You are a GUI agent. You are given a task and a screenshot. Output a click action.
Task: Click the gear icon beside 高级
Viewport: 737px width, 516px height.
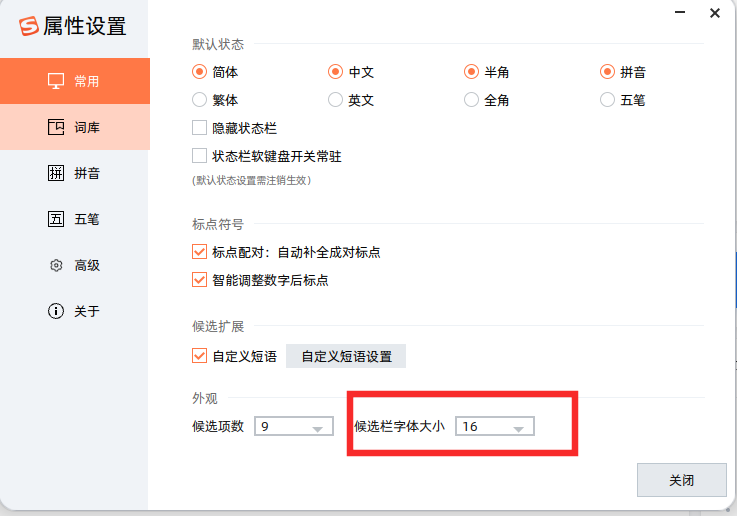pos(56,265)
